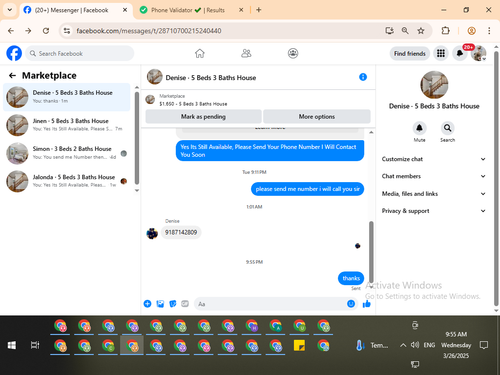Open Denise's avatar next to her message
Screen dimensions: 500x375
tap(152, 233)
